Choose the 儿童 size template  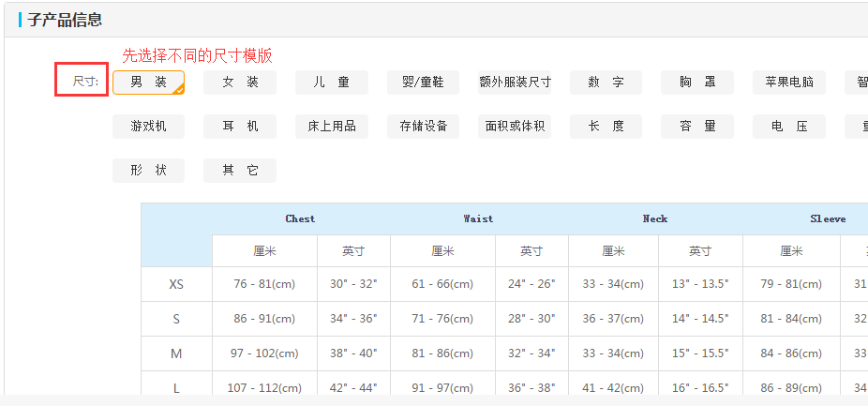coord(331,83)
